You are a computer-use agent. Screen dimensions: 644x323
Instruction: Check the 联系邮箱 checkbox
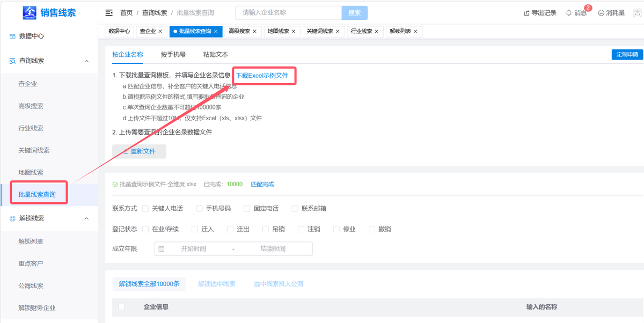pos(295,208)
